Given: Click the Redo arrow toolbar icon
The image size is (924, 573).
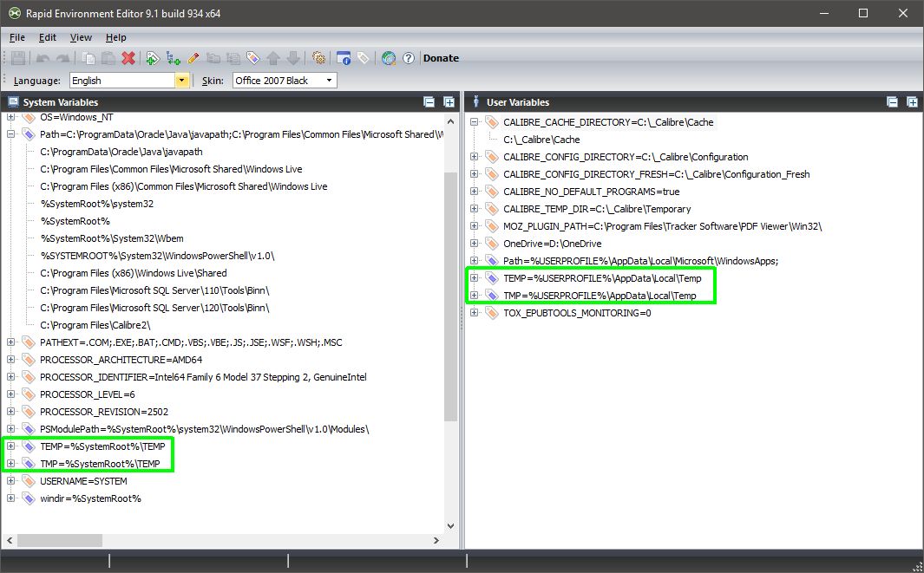Looking at the screenshot, I should 62,58.
